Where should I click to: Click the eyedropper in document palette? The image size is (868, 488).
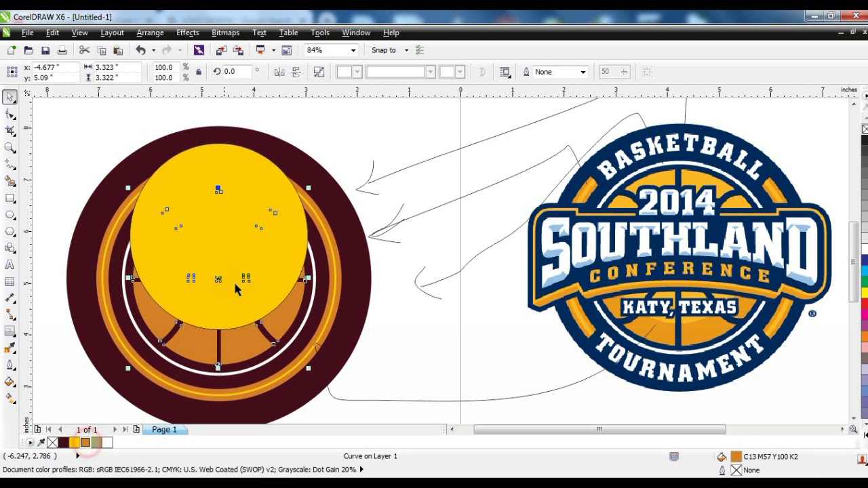41,443
